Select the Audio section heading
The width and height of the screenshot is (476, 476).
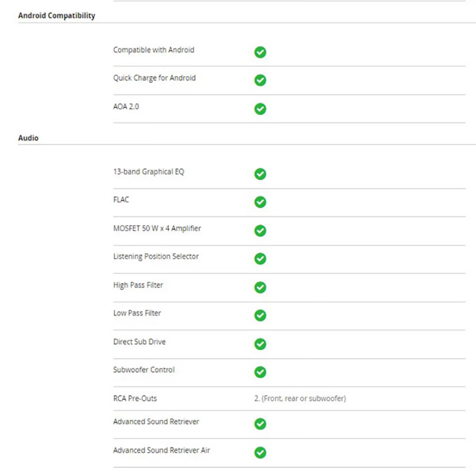point(28,138)
